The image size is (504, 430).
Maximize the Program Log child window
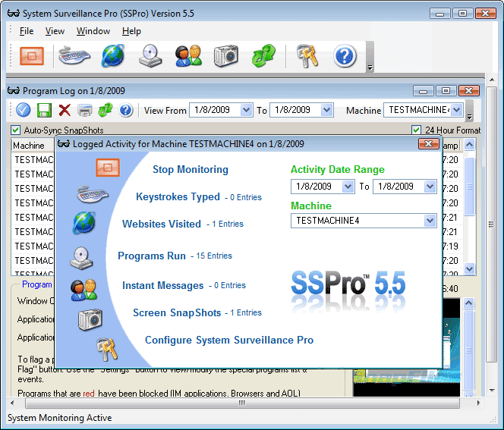[x=446, y=91]
